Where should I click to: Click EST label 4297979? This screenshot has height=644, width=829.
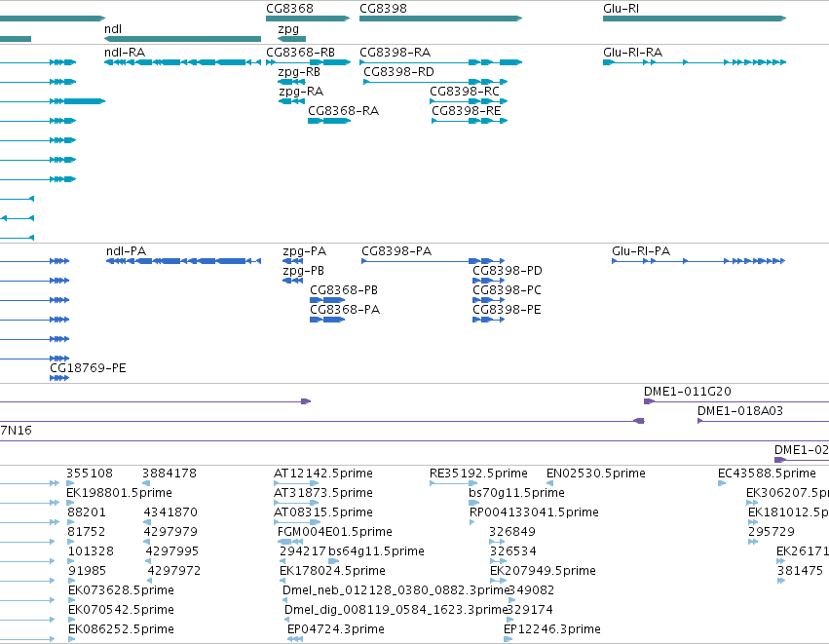[170, 532]
